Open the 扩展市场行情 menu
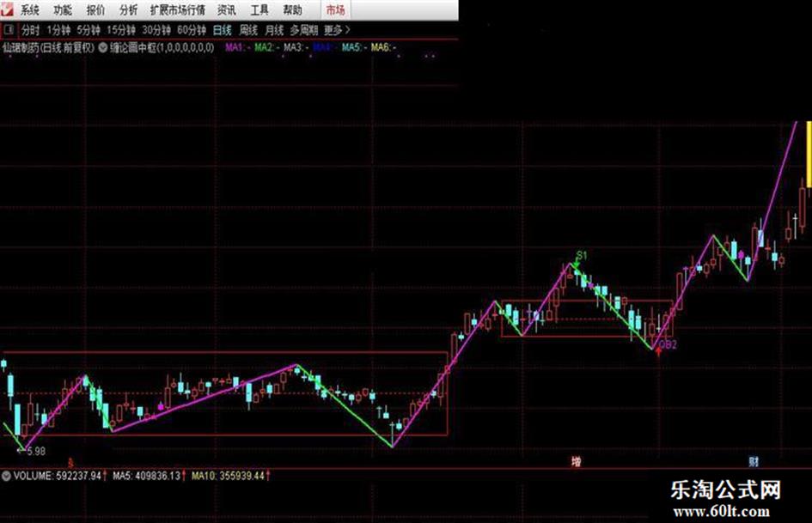This screenshot has width=812, height=523. pos(178,9)
